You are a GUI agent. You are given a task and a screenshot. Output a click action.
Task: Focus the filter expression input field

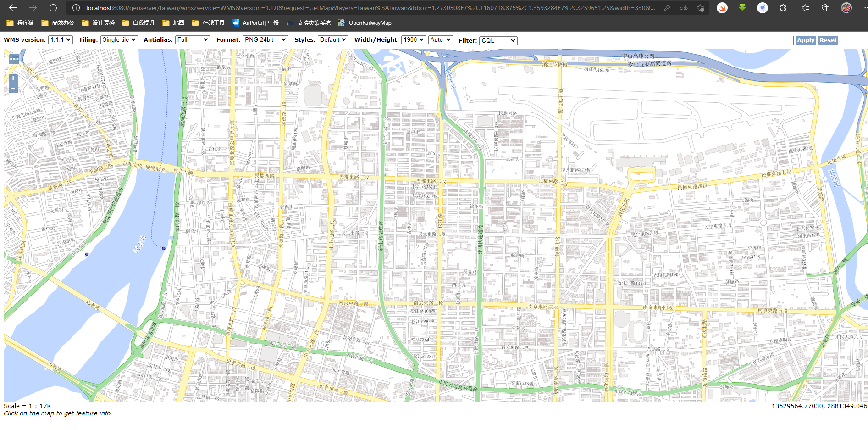[x=657, y=40]
